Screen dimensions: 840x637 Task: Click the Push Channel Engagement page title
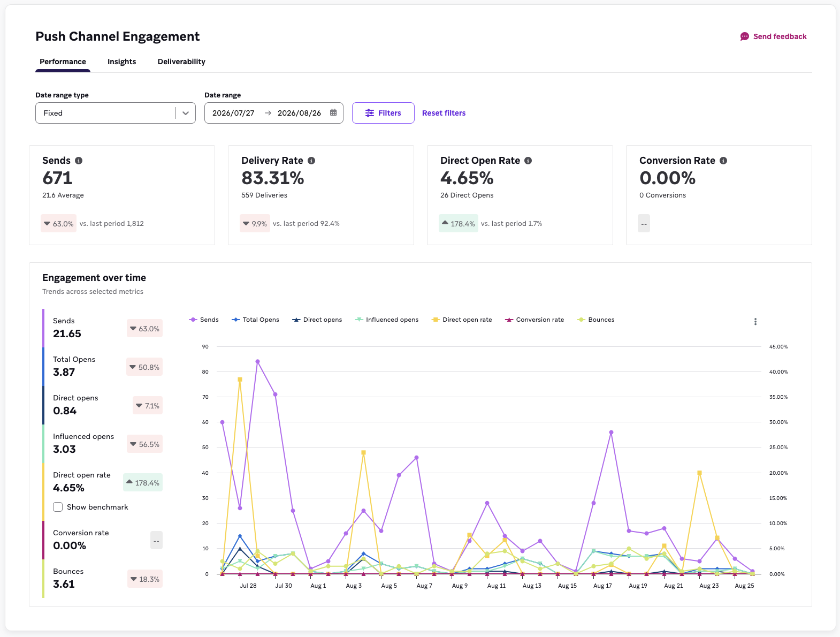(x=118, y=36)
